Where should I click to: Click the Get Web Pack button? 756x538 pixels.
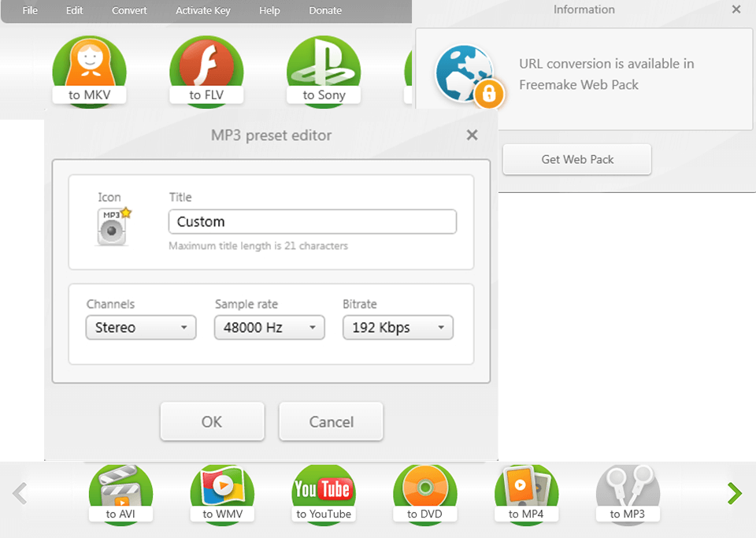point(576,159)
